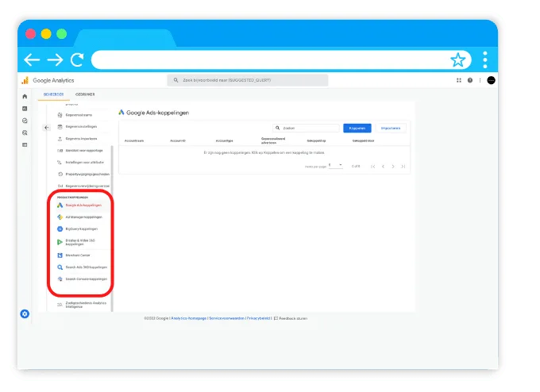Go to next page of links table

click(x=393, y=166)
